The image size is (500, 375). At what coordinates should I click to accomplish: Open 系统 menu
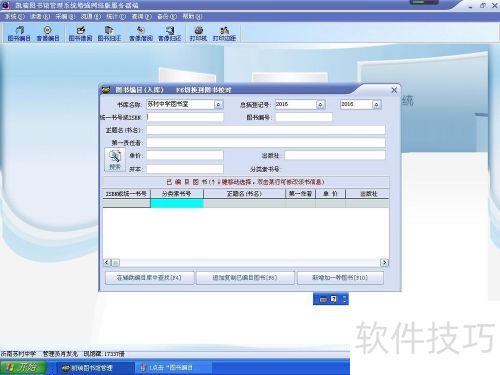[x=14, y=16]
